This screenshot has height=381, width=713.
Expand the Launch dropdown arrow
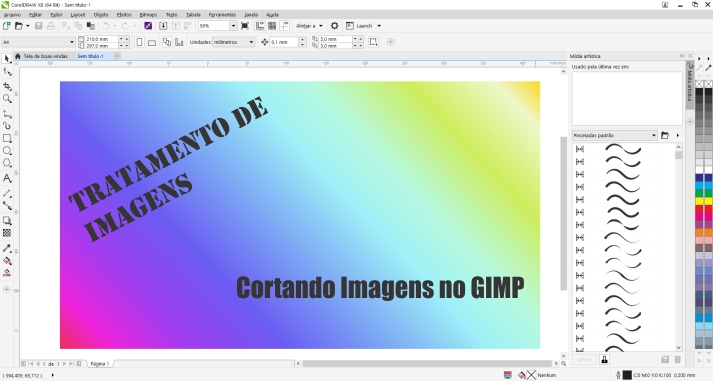[x=379, y=26]
